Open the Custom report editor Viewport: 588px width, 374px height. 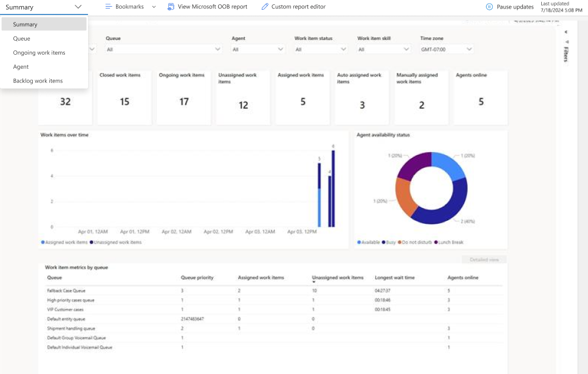(x=298, y=6)
